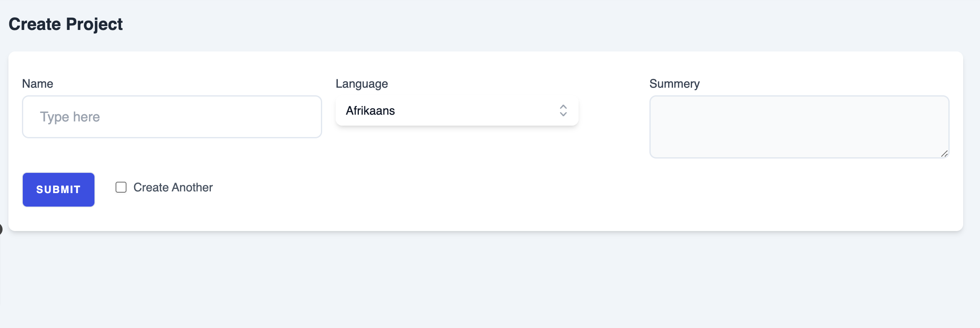The width and height of the screenshot is (980, 328).
Task: Click the up arrow of the Language chevron
Action: point(563,107)
